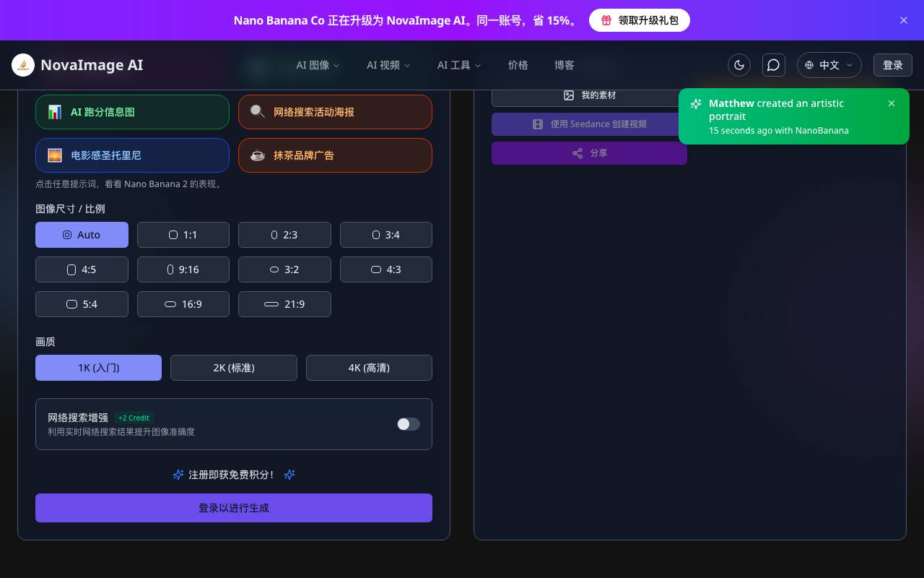Click the picture icon on 电影感圣托里尼
This screenshot has width=924, height=578.
[x=55, y=155]
